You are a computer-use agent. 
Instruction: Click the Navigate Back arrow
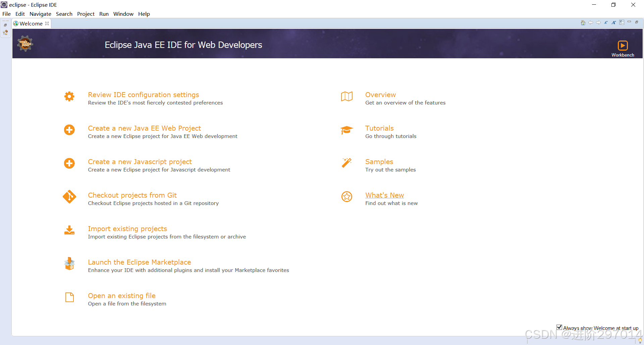pyautogui.click(x=591, y=23)
